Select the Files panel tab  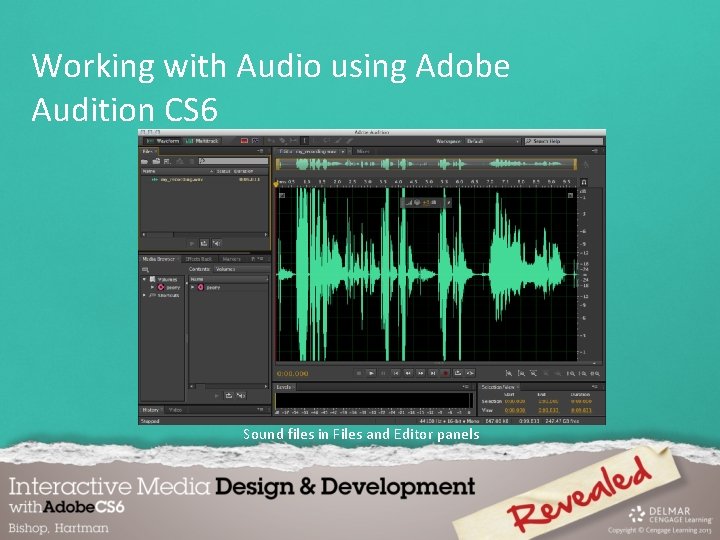[x=148, y=151]
